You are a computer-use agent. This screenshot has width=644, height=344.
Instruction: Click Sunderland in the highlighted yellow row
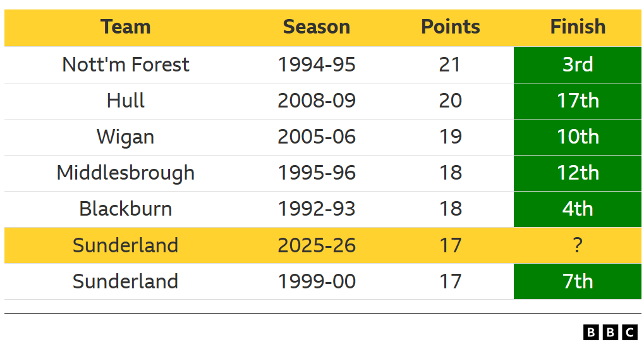(x=125, y=245)
